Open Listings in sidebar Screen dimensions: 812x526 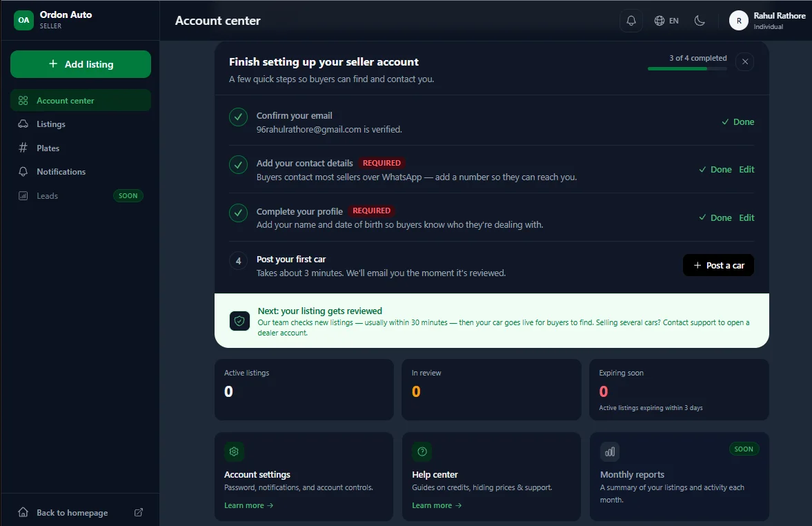[81, 124]
